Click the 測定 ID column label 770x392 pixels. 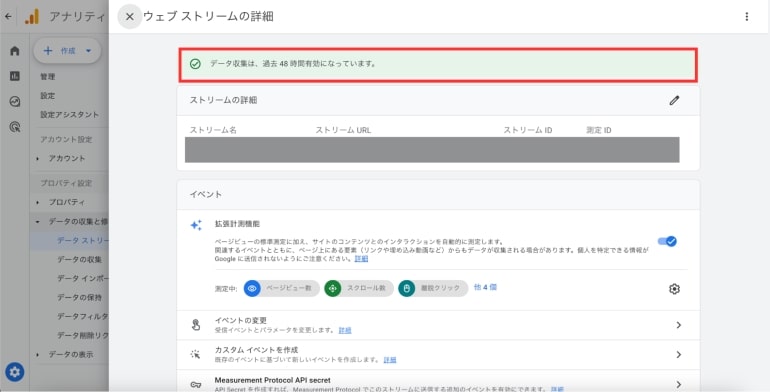(x=599, y=130)
